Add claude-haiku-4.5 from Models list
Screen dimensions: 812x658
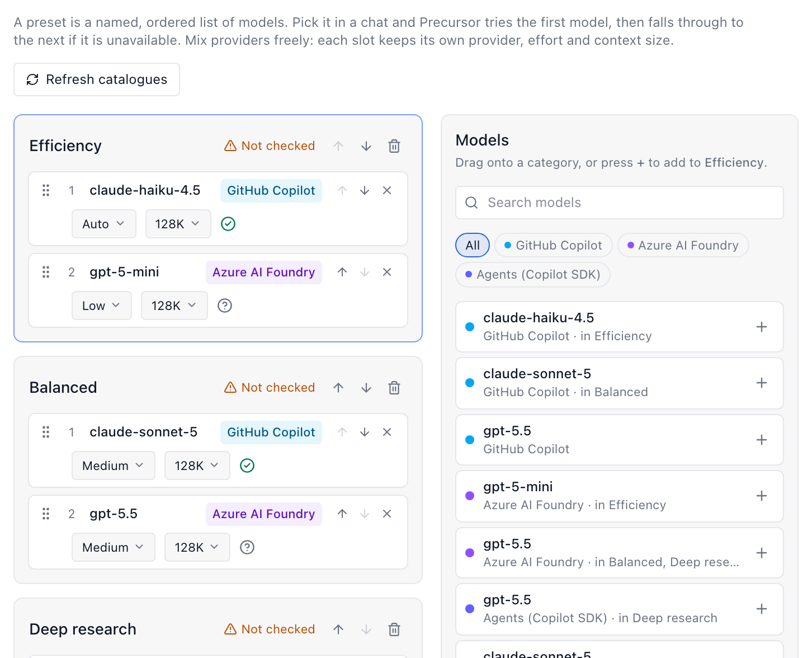tap(762, 327)
